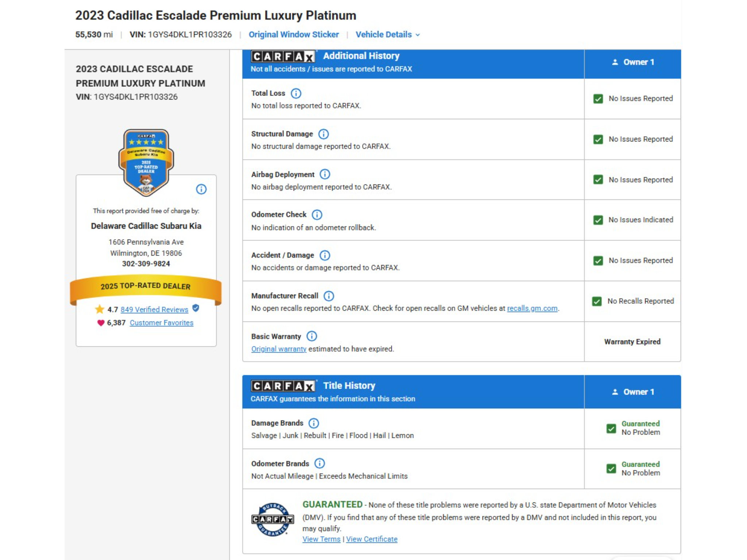Click the CARFAX logo in Title History header
This screenshot has height=560, width=747.
283,386
